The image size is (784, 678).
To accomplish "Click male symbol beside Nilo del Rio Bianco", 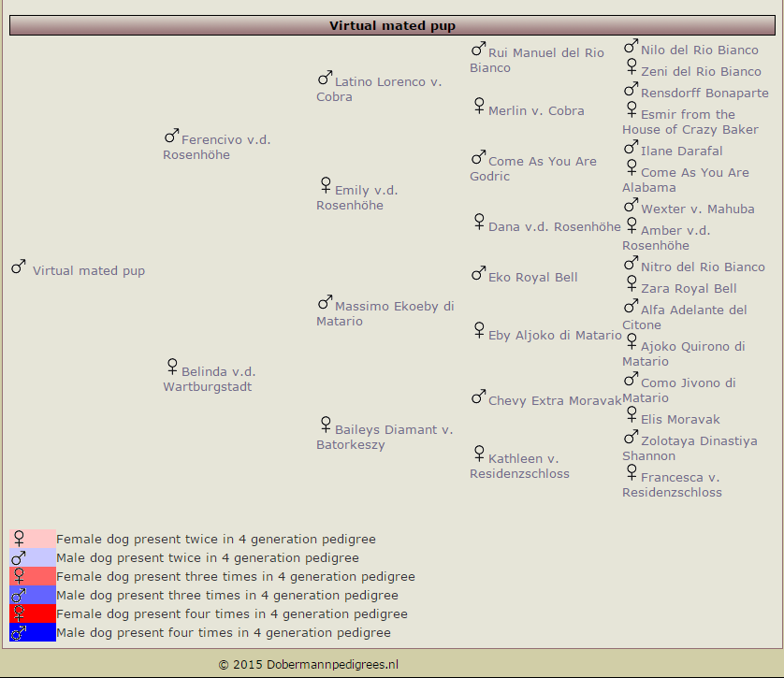I will [x=631, y=47].
